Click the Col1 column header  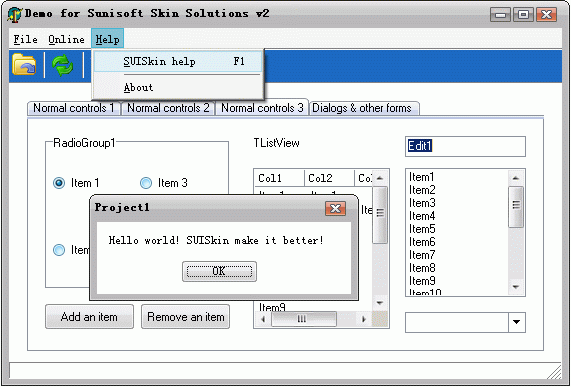click(x=279, y=178)
